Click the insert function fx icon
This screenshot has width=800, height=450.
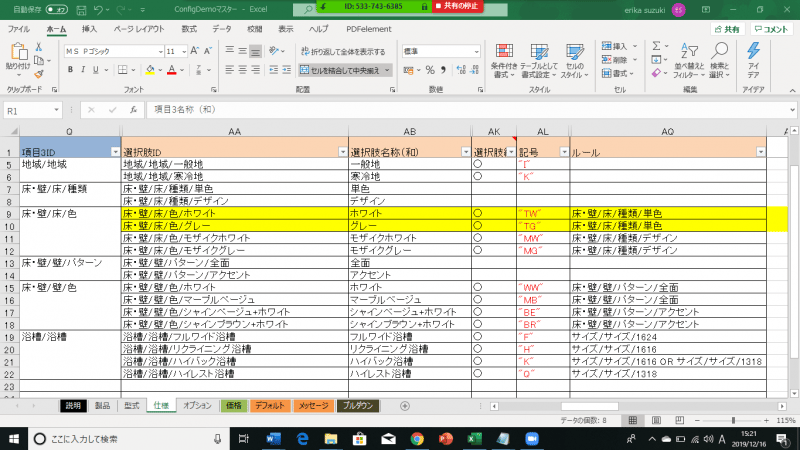pyautogui.click(x=133, y=110)
